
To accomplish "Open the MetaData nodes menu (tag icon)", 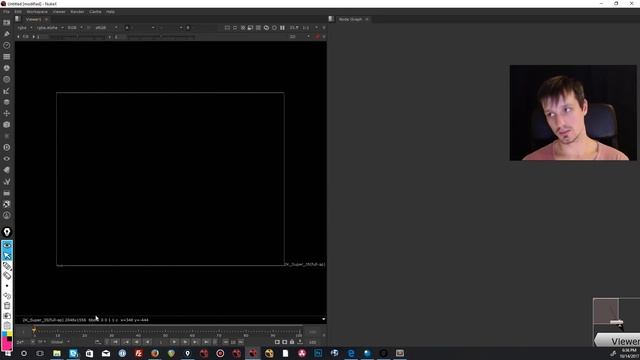I will (7, 170).
